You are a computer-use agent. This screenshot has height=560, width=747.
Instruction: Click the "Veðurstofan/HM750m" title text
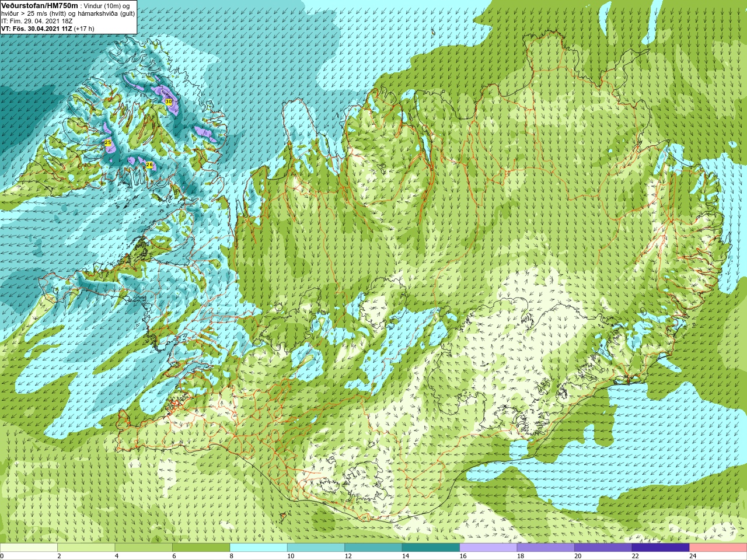[40, 5]
